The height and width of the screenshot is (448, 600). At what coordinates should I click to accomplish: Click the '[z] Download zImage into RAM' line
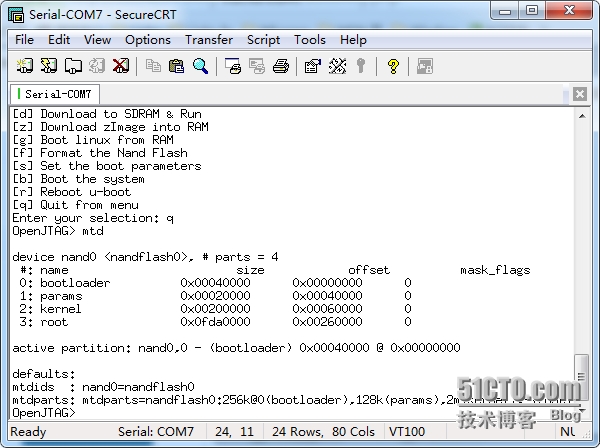[110, 127]
